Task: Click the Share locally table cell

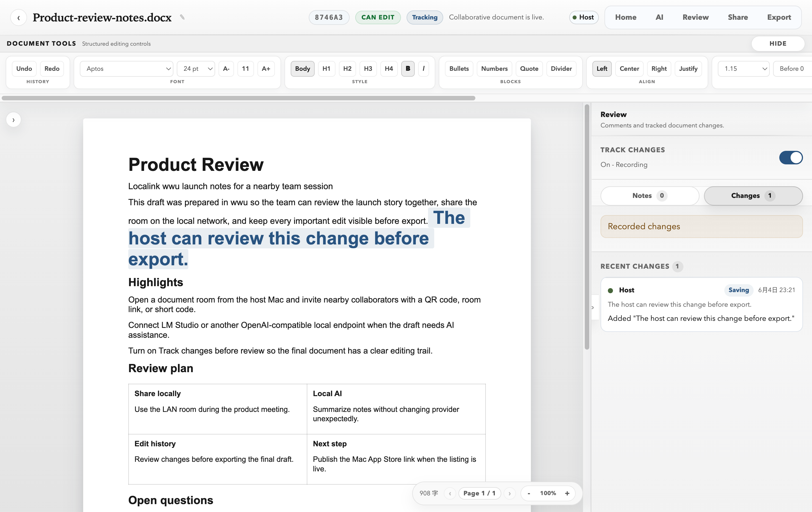Action: pos(217,409)
